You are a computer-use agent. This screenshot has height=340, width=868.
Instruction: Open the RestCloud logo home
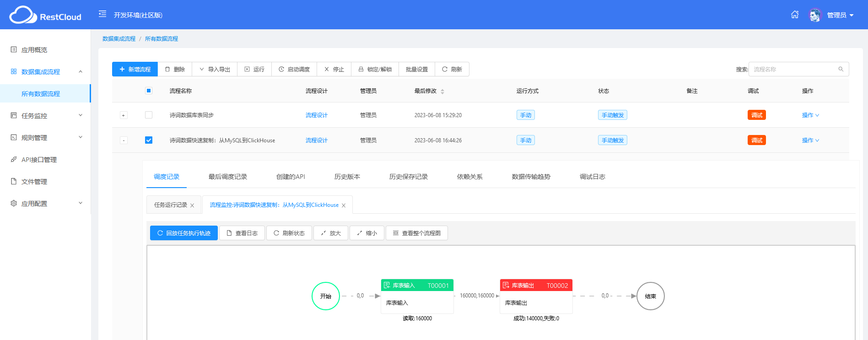tap(45, 15)
